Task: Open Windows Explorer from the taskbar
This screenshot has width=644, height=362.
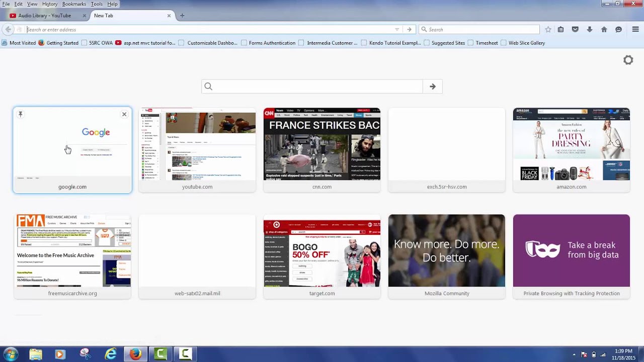Action: pos(36,354)
